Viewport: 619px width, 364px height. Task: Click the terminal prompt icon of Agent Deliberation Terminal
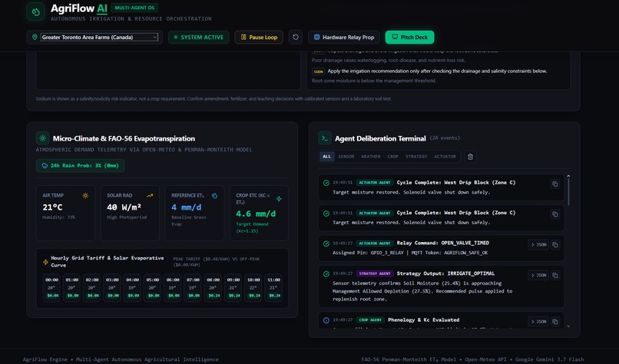(325, 138)
